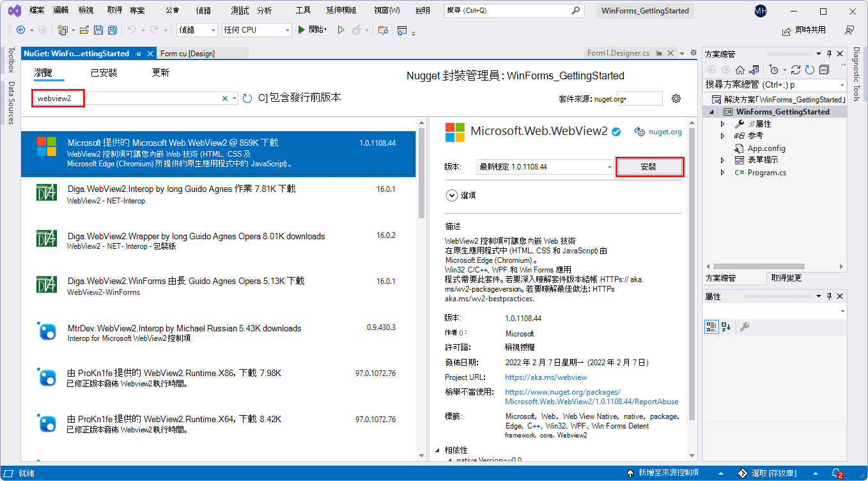868x481 pixels.
Task: Expand the 表單提示 node in Solution Explorer
Action: (723, 160)
